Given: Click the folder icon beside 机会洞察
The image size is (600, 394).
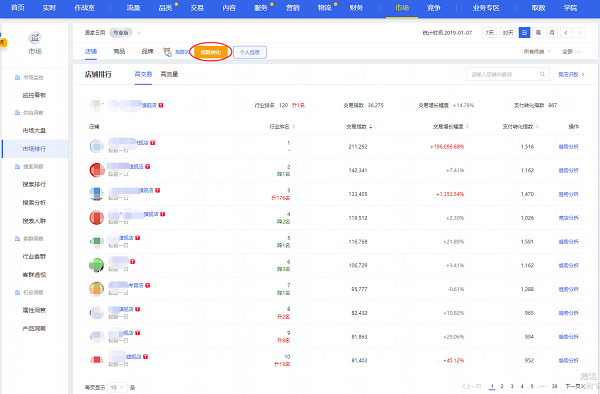Looking at the screenshot, I should coord(17,292).
